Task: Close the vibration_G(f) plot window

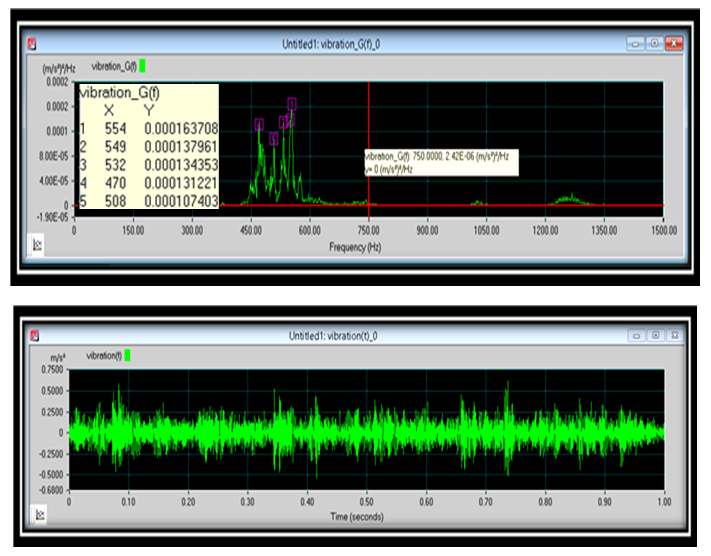Action: click(674, 44)
